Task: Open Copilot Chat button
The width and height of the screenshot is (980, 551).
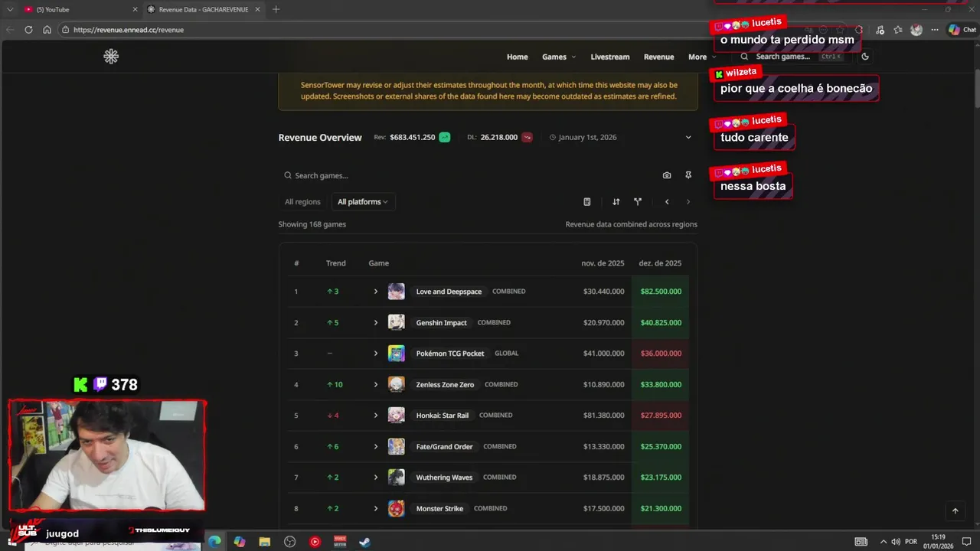Action: (x=962, y=30)
